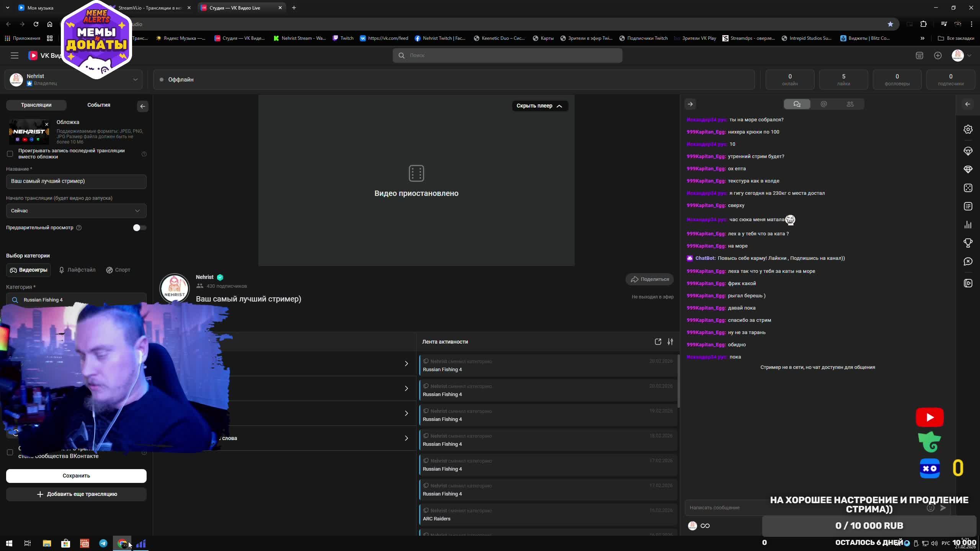Enable playing last broadcast recording instead of cover

(10, 154)
